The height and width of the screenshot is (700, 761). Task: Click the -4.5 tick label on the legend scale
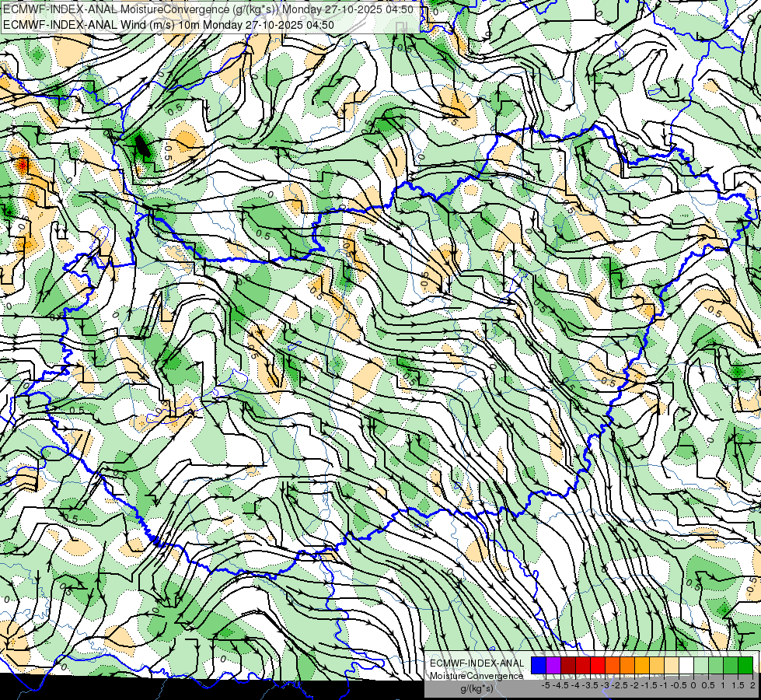pos(560,685)
